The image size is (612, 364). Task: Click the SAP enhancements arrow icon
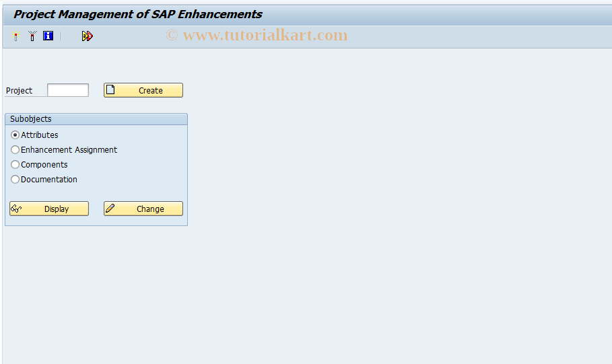(87, 36)
